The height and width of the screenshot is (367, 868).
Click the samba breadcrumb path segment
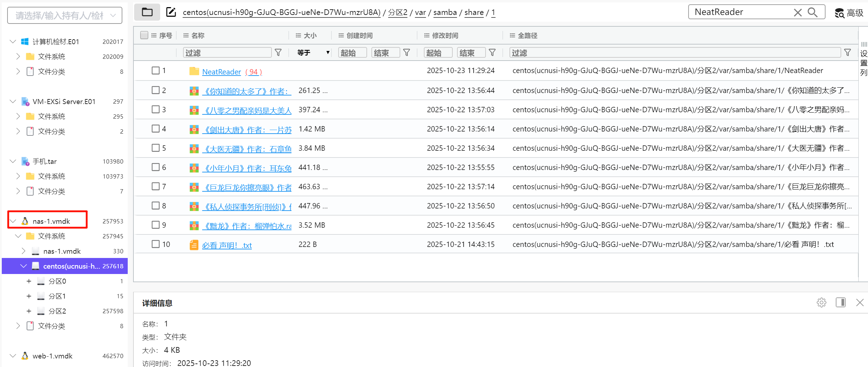[445, 12]
